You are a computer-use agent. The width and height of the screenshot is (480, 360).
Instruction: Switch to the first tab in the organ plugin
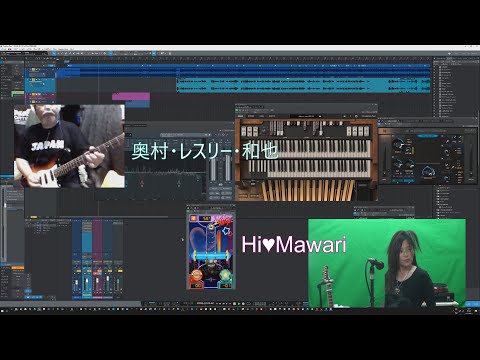(240, 116)
